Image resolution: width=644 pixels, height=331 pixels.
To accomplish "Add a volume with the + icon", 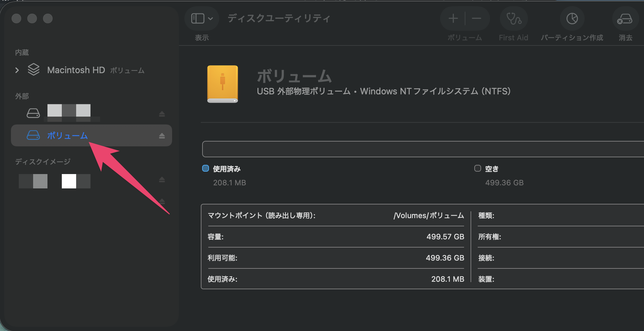I will 453,19.
